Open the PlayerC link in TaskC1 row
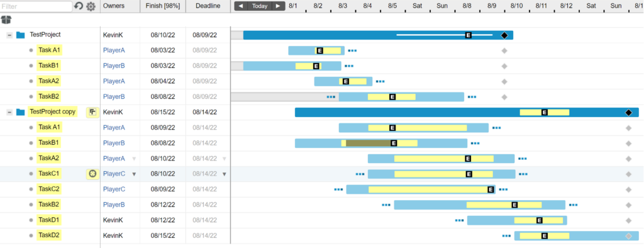644x248 pixels. click(114, 174)
